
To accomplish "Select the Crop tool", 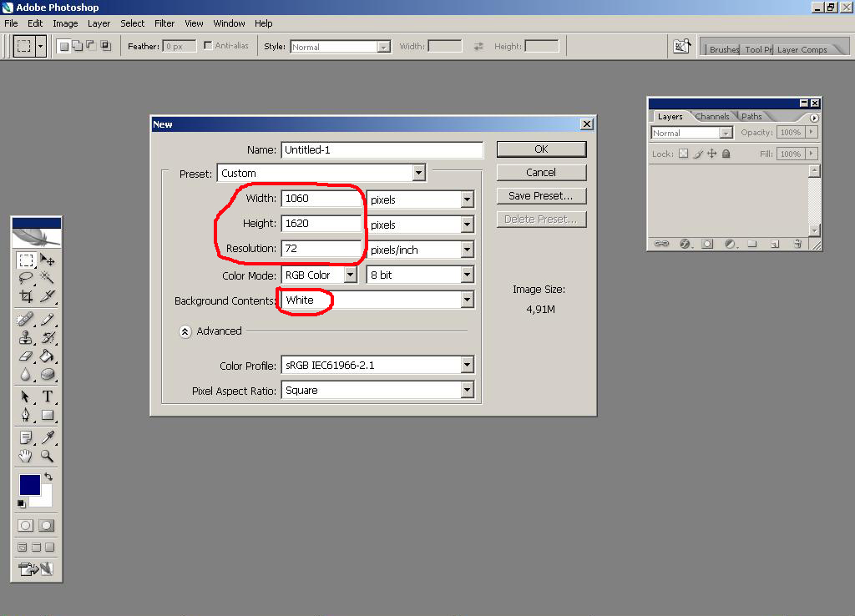I will click(x=26, y=296).
